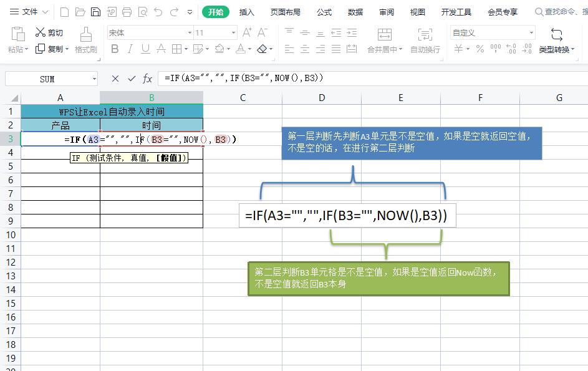Click the fill color bucket icon
The height and width of the screenshot is (371, 588).
point(219,49)
